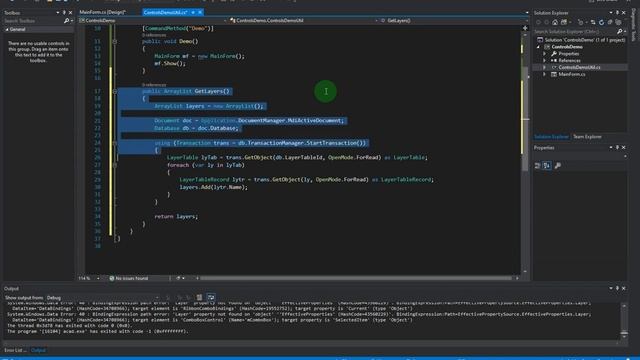This screenshot has height=360, width=640.
Task: Open the Toolbox window options dropdown arrow
Action: [x=58, y=13]
